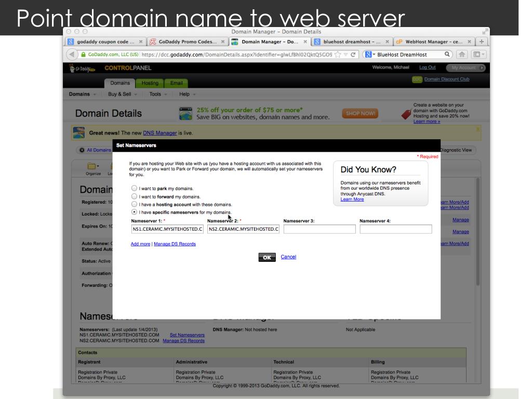The height and width of the screenshot is (399, 532).
Task: Reload page with the refresh icon
Action: click(x=353, y=54)
